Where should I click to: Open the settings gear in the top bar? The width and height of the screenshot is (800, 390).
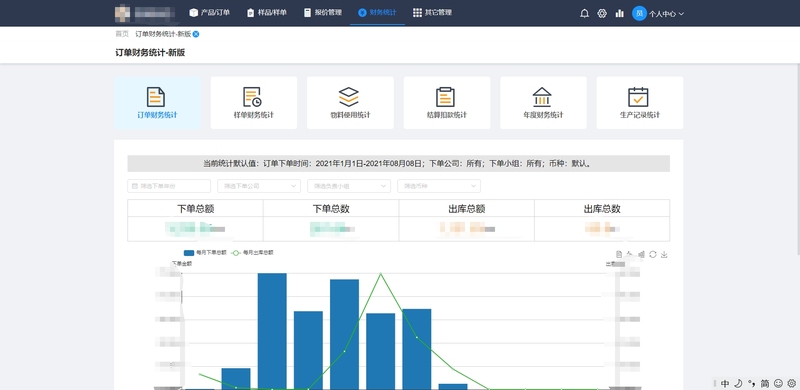click(602, 14)
